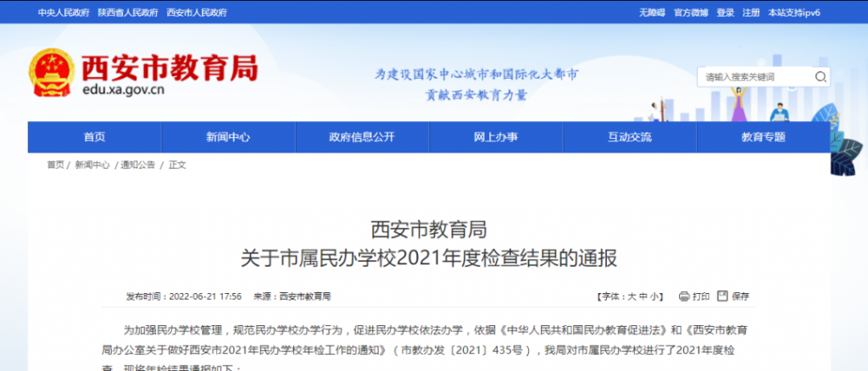Screen dimensions: 868x371
Task: Open the 官方微博 link
Action: tap(690, 13)
